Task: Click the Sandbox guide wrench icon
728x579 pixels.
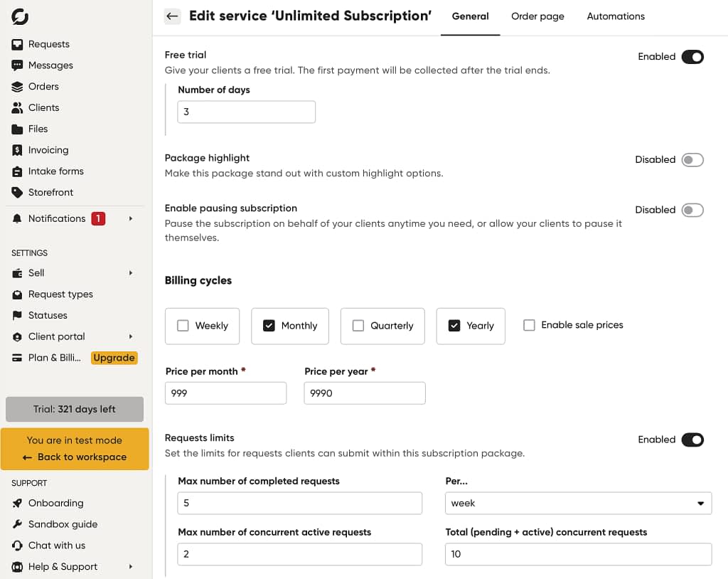Action: click(x=17, y=524)
